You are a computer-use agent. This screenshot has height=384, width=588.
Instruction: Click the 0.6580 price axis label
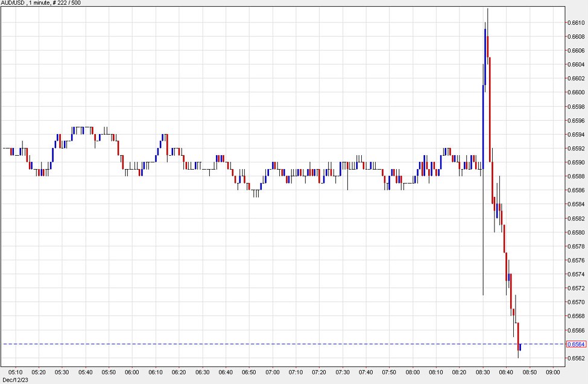(x=575, y=232)
